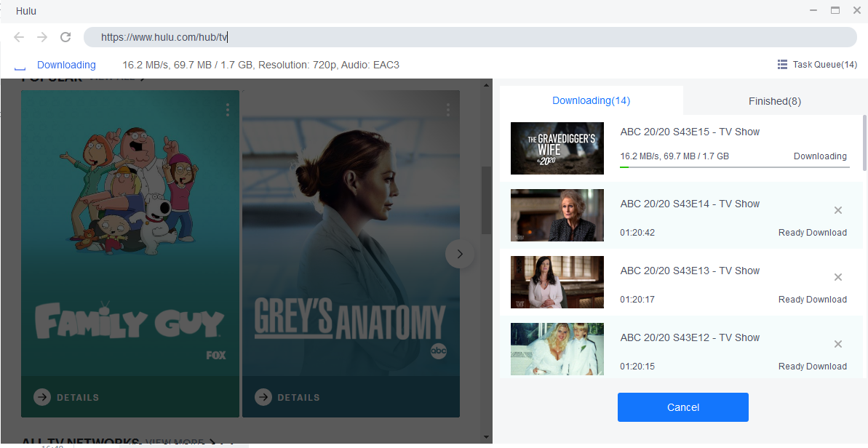Image resolution: width=868 pixels, height=448 pixels.
Task: Click the title ABC 20/20 S43E14 - TV Show
Action: coord(690,204)
